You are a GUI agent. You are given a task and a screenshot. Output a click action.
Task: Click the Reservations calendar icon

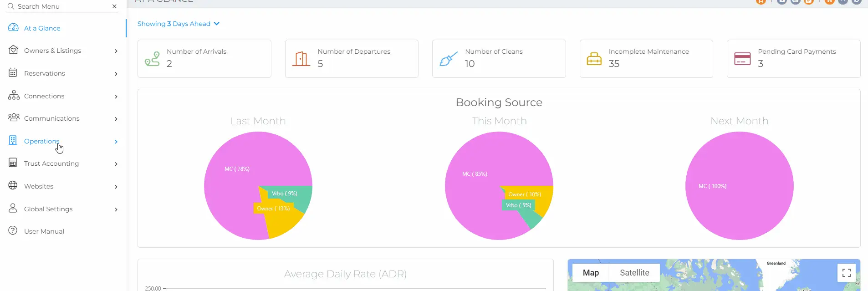(13, 73)
